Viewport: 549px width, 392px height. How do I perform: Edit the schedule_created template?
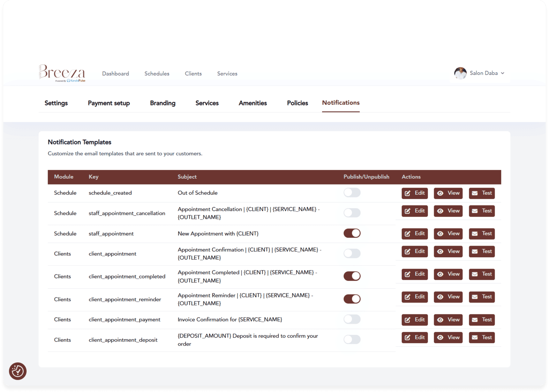pyautogui.click(x=415, y=193)
